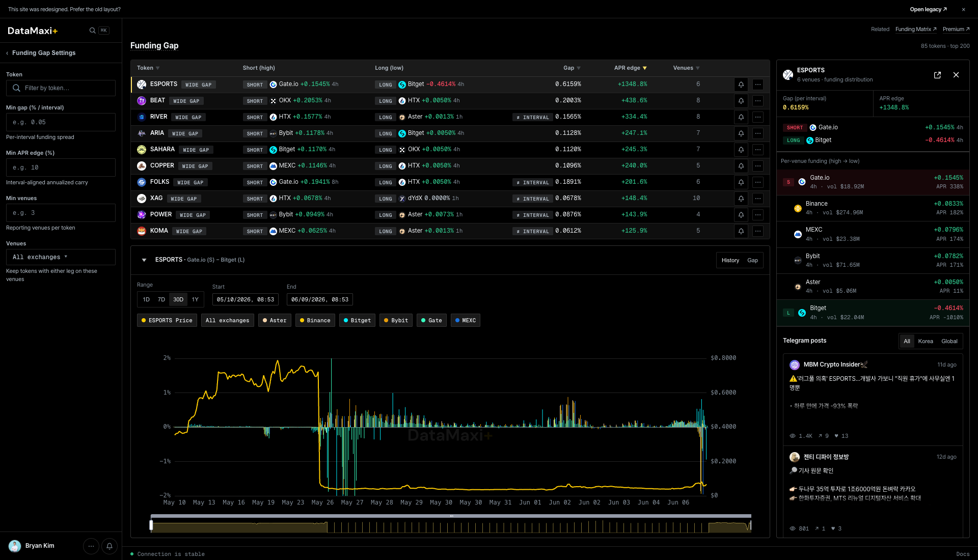Image resolution: width=978 pixels, height=560 pixels.
Task: Open Docs link in footer
Action: [963, 554]
